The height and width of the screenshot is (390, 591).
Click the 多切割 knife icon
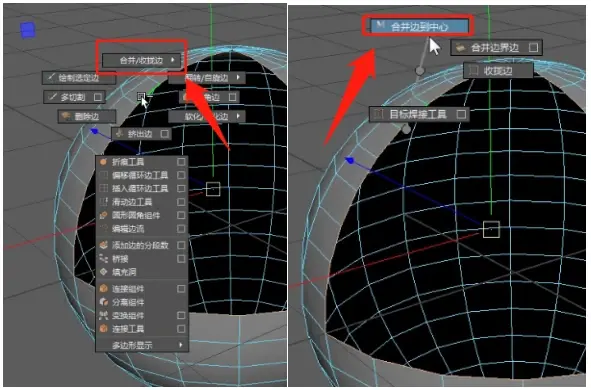click(x=53, y=97)
